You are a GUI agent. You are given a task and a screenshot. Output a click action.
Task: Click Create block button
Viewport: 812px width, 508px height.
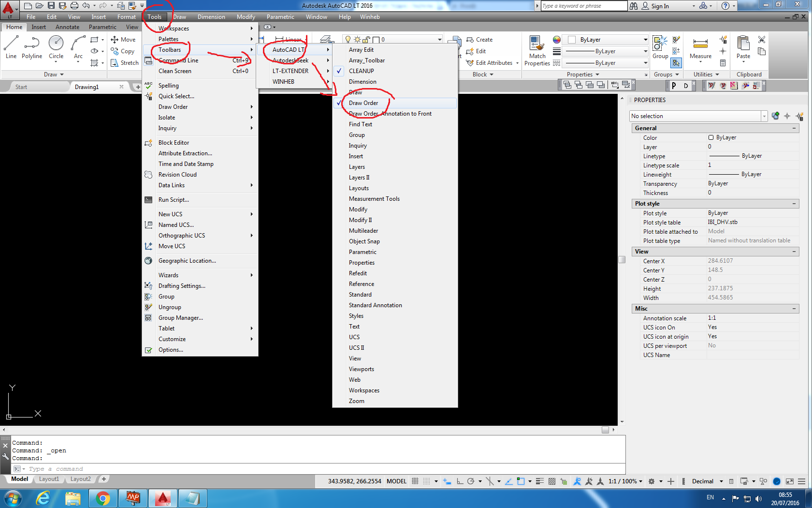click(x=479, y=40)
